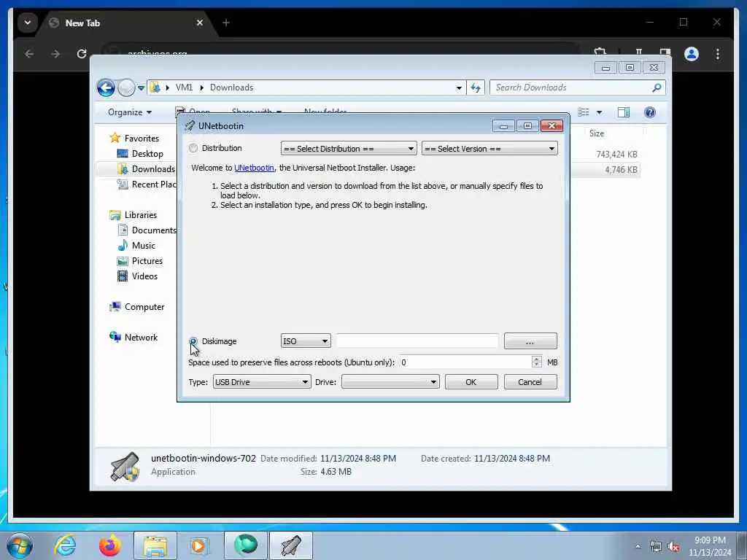Click Explorer back navigation button
This screenshot has width=747, height=560.
pyautogui.click(x=106, y=87)
